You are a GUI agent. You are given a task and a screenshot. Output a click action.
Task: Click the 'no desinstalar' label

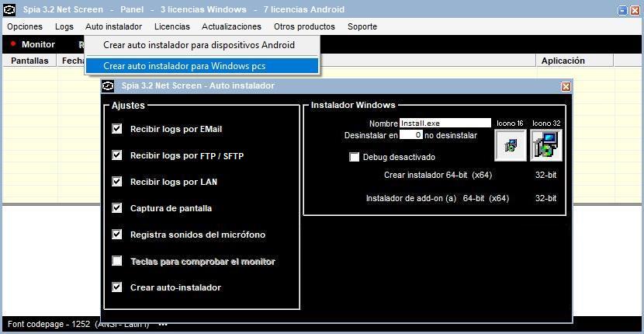click(451, 135)
